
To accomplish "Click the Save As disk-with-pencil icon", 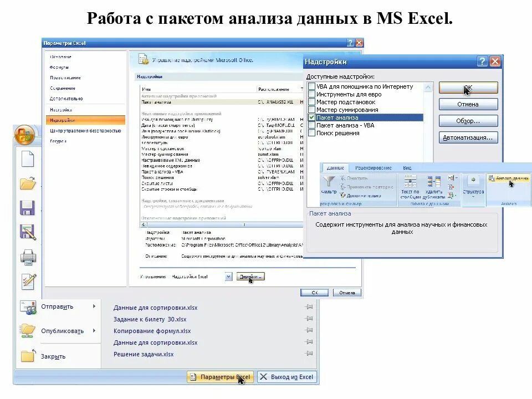I will coord(28,232).
